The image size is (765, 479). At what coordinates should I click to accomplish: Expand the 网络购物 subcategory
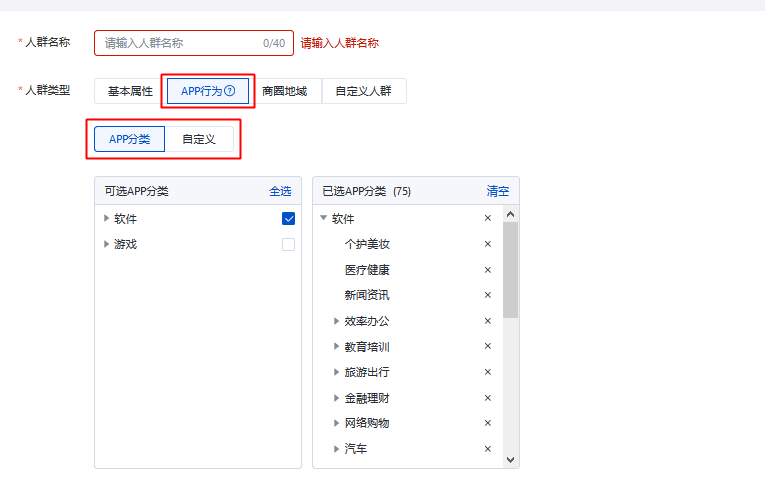(x=336, y=423)
